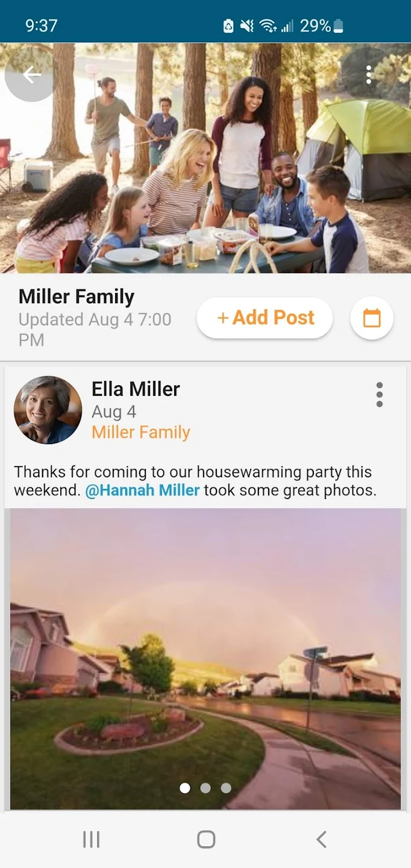This screenshot has height=868, width=411.
Task: Click the Add Post button
Action: [x=265, y=318]
